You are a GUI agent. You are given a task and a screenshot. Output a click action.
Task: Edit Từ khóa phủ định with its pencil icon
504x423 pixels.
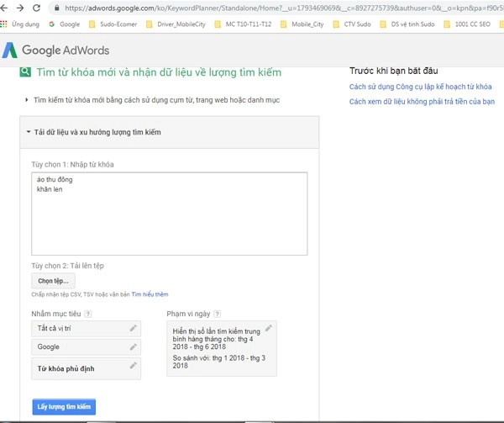click(x=133, y=366)
